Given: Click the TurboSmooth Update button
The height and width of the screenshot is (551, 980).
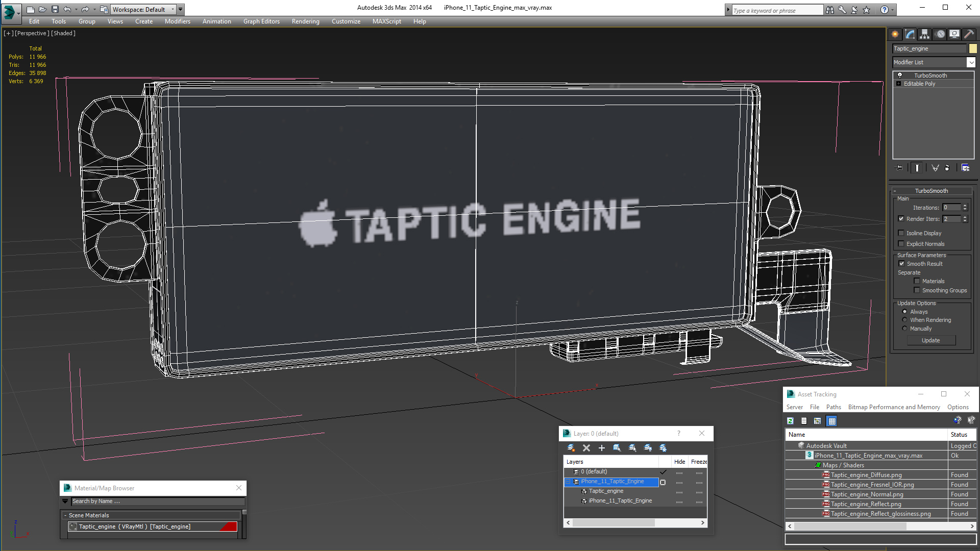Looking at the screenshot, I should 930,340.
